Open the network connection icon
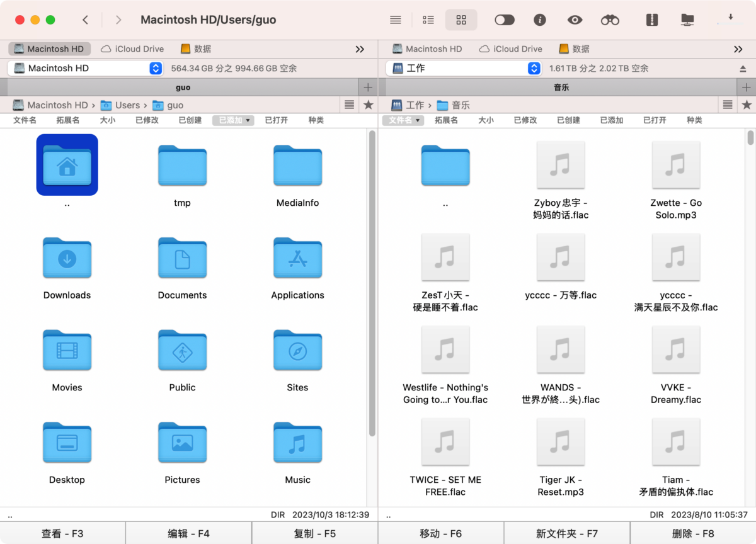Screen dimensions: 756x544 pos(687,20)
